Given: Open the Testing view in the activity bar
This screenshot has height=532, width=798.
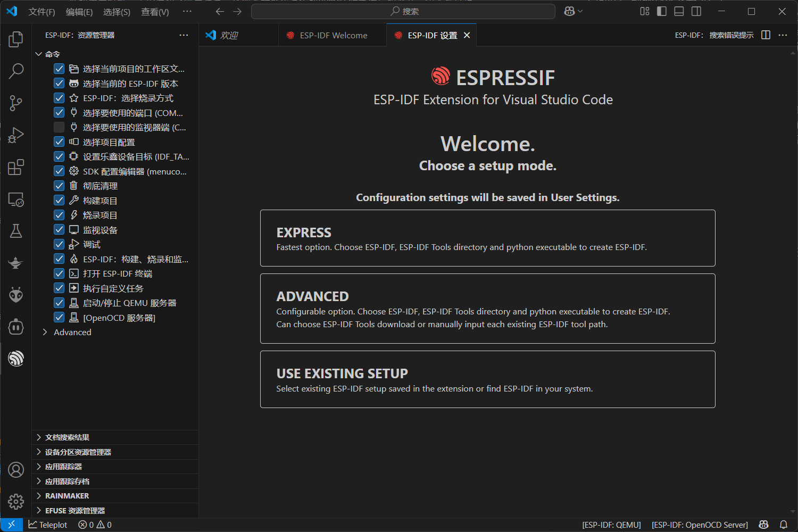Looking at the screenshot, I should 16,230.
